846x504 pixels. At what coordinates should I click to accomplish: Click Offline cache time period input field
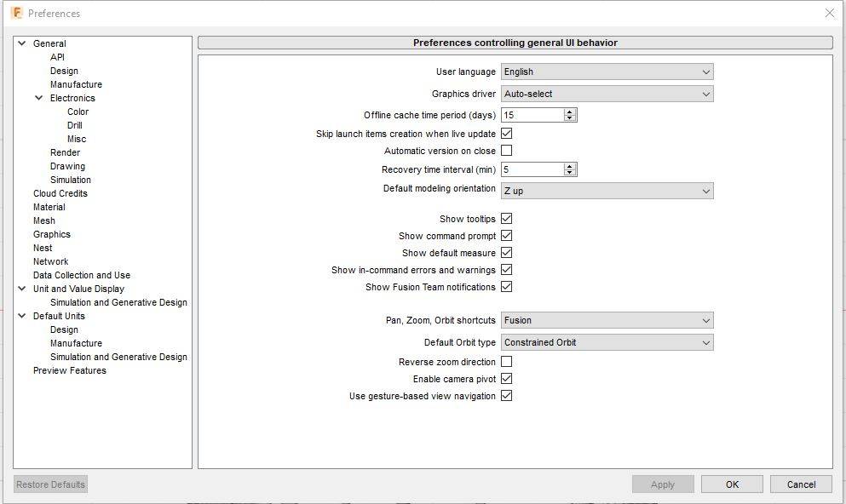click(x=532, y=115)
